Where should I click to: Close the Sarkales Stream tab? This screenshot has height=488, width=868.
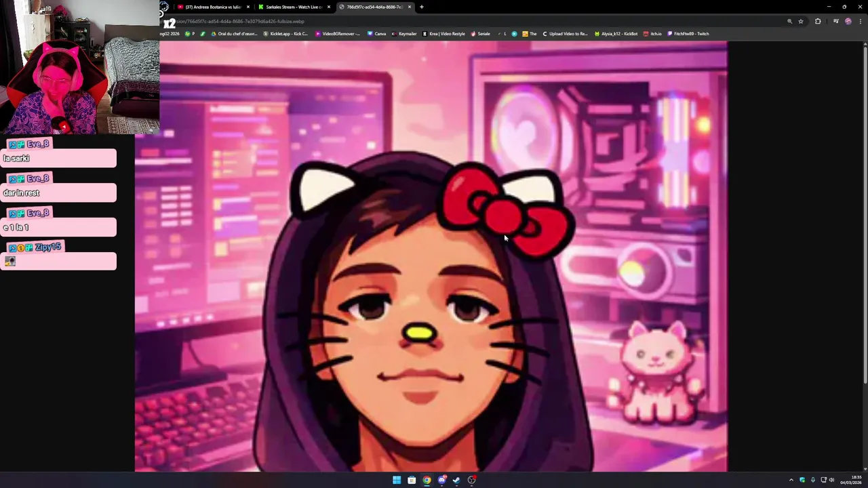point(329,7)
